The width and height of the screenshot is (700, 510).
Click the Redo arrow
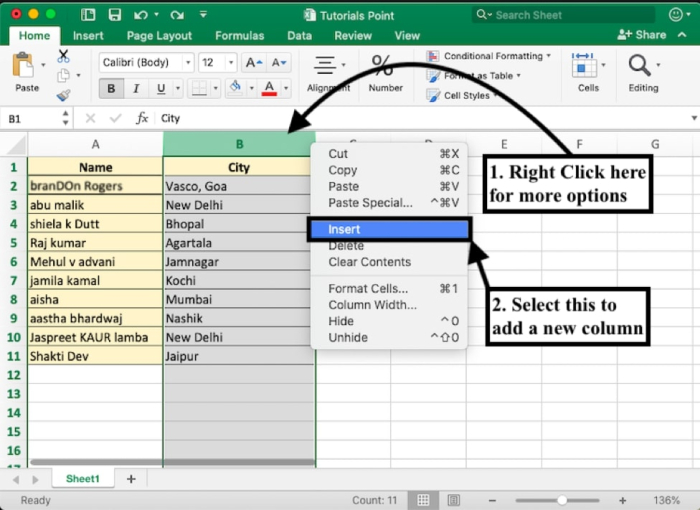(177, 15)
